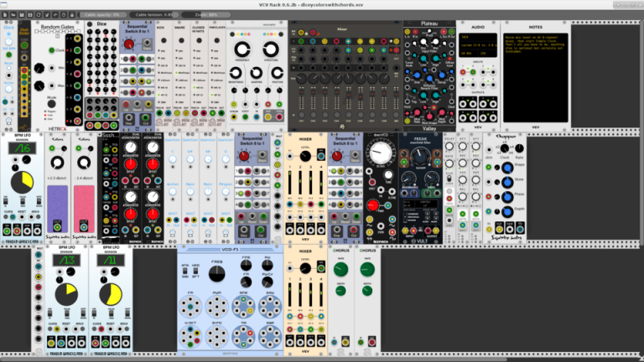Screen dimensions: 644x362
Task: Click the Lock modules padlock icon
Action: [72, 14]
